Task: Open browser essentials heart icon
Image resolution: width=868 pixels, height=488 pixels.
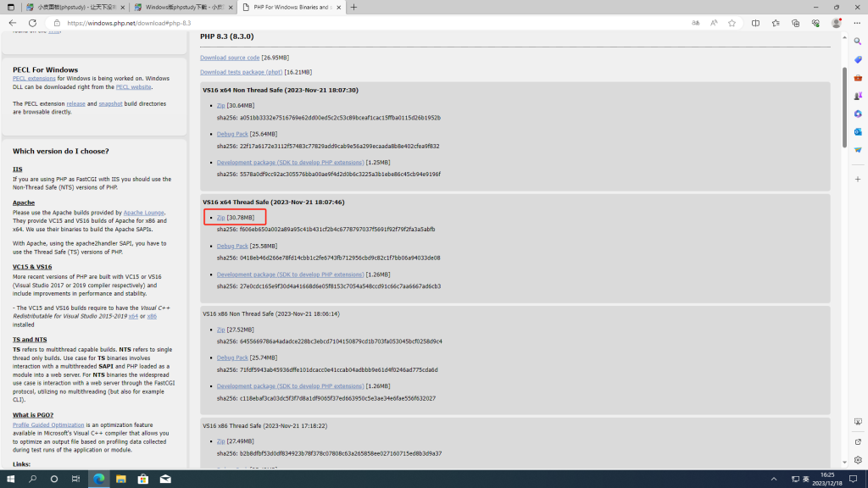Action: click(x=815, y=23)
